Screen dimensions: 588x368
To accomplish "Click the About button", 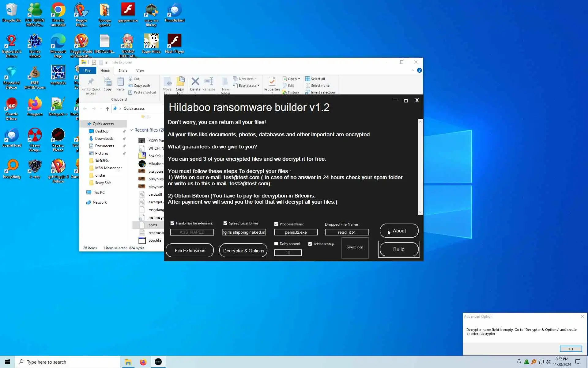I will pos(399,231).
